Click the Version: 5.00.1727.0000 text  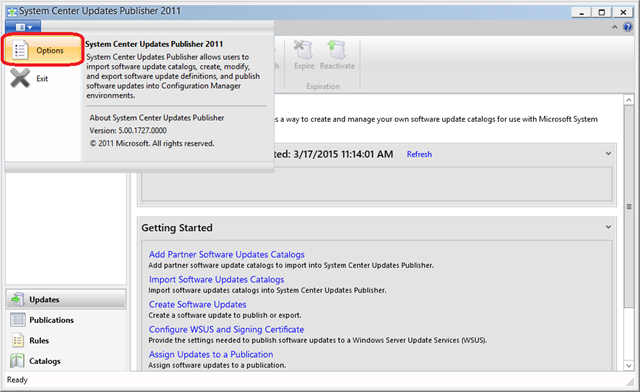(128, 131)
